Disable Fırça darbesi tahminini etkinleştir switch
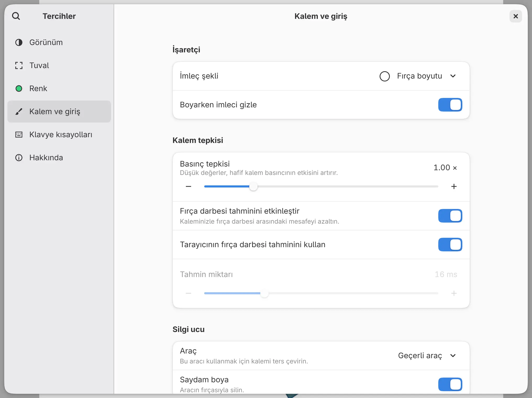Image resolution: width=532 pixels, height=398 pixels. coord(450,216)
